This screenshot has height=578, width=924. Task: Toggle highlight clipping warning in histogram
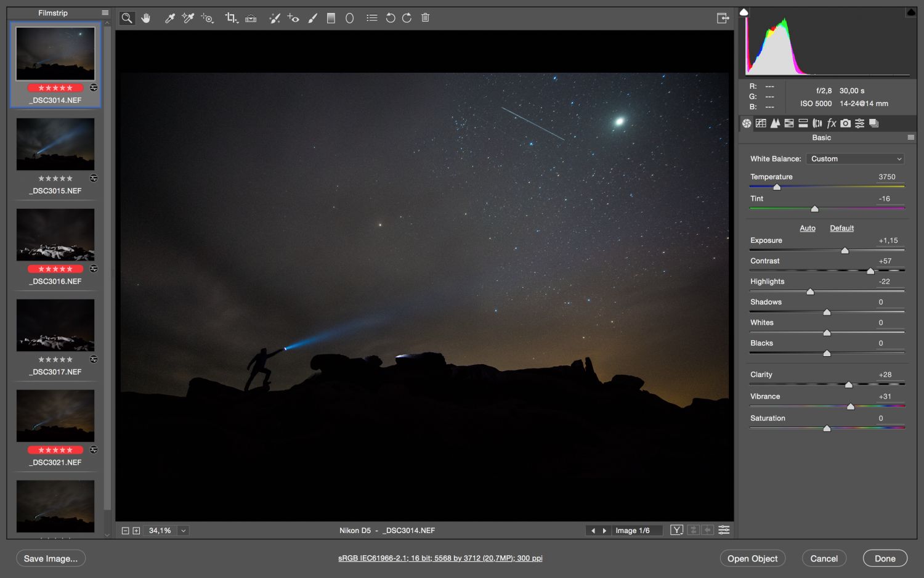tap(910, 12)
